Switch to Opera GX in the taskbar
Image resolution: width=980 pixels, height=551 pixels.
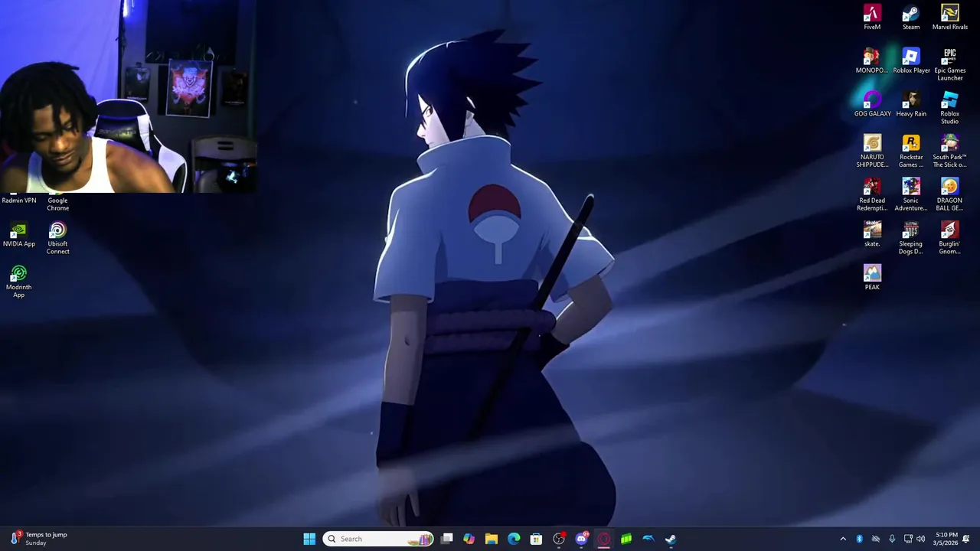point(604,539)
